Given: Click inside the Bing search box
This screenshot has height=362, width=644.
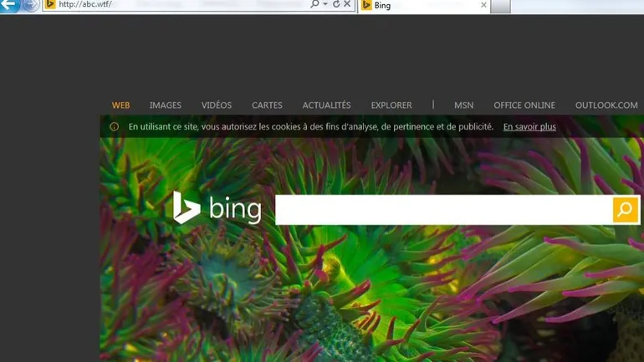Looking at the screenshot, I should pos(443,210).
